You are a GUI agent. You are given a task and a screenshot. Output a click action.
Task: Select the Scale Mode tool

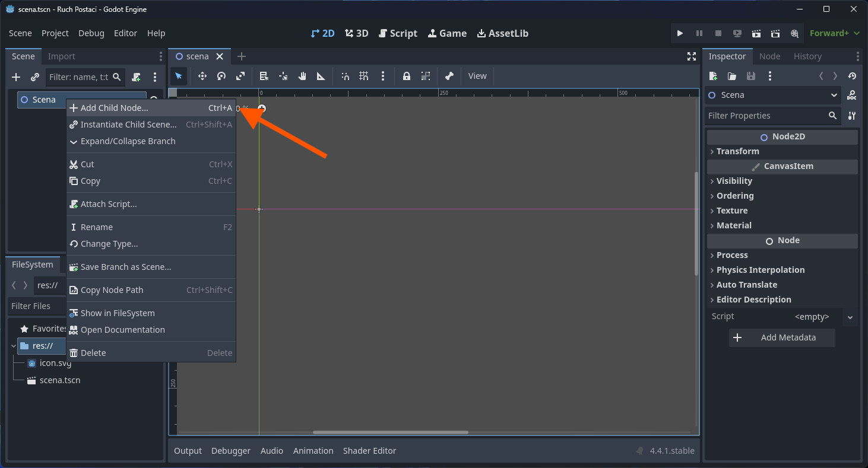pos(240,76)
